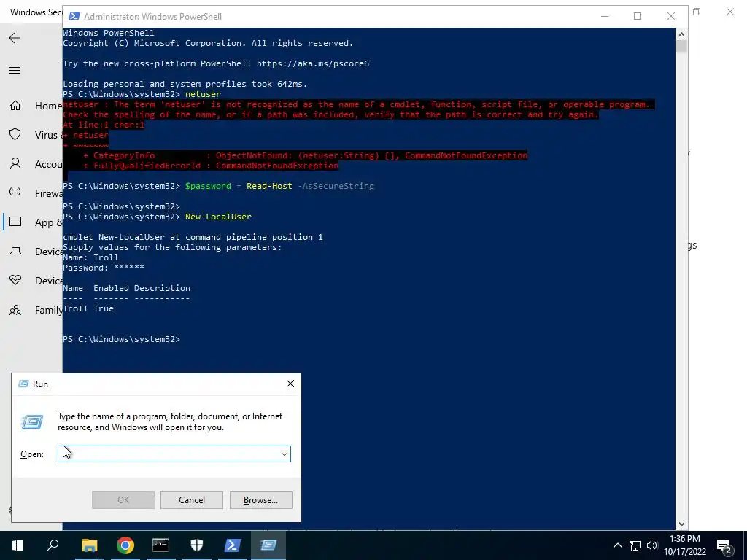
Task: Expand the Run Open dropdown arrow
Action: (x=285, y=454)
